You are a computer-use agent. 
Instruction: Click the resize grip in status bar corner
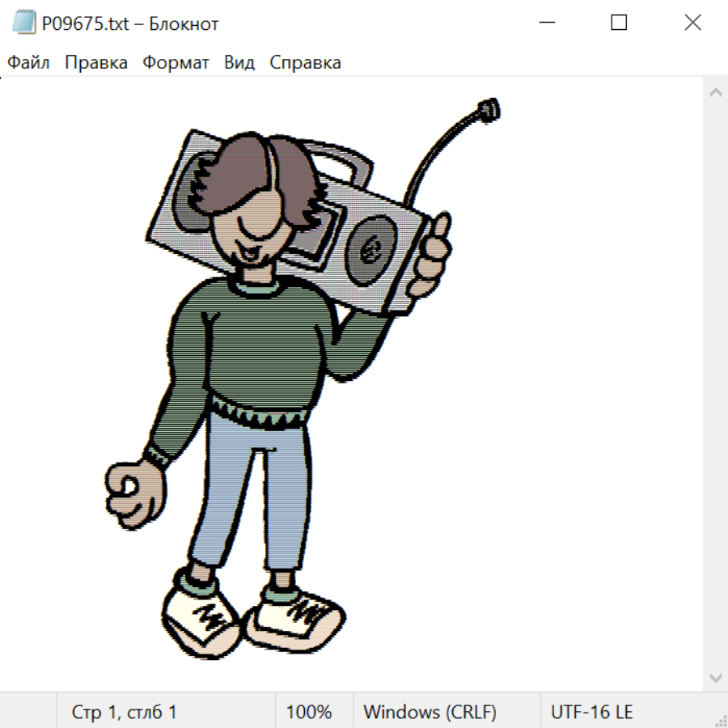720,720
